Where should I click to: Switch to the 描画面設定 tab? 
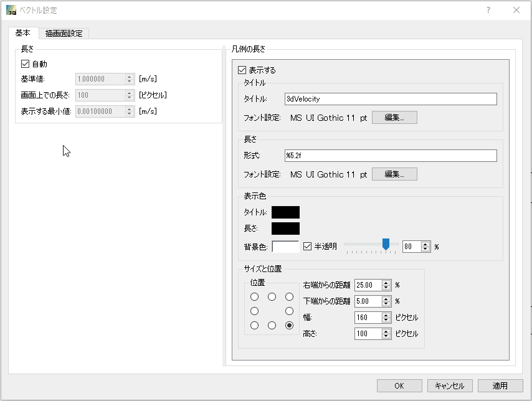(64, 33)
